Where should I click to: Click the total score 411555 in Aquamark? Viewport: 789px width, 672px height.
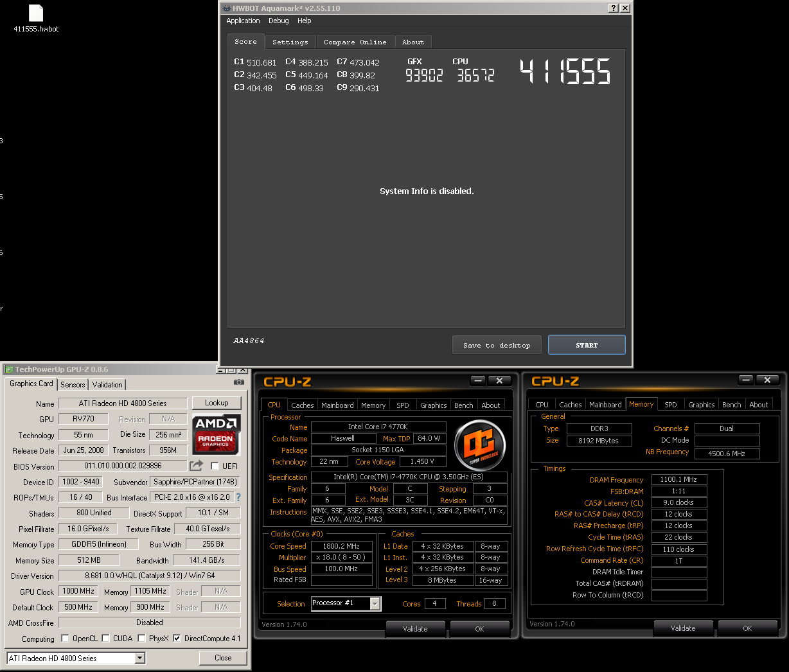[565, 71]
